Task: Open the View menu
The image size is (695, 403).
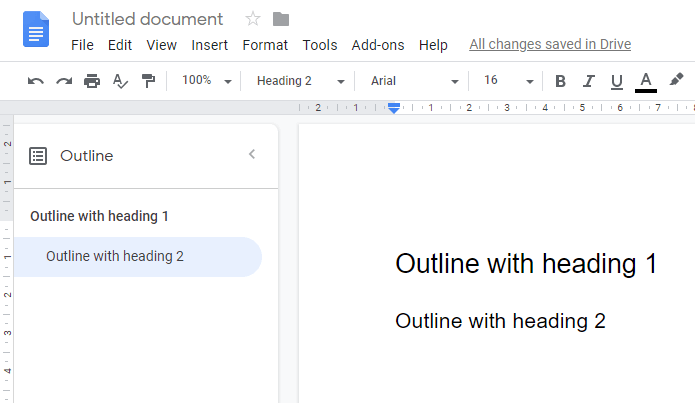Action: pyautogui.click(x=161, y=45)
